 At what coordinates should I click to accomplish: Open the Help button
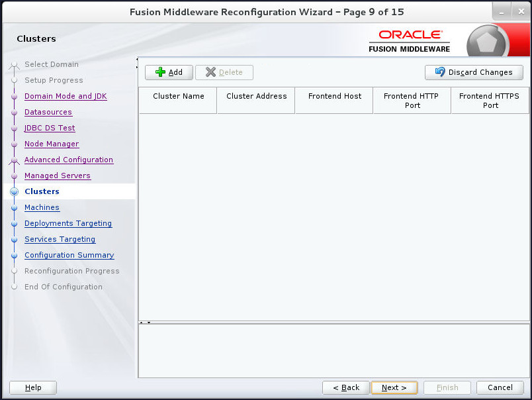(33, 387)
